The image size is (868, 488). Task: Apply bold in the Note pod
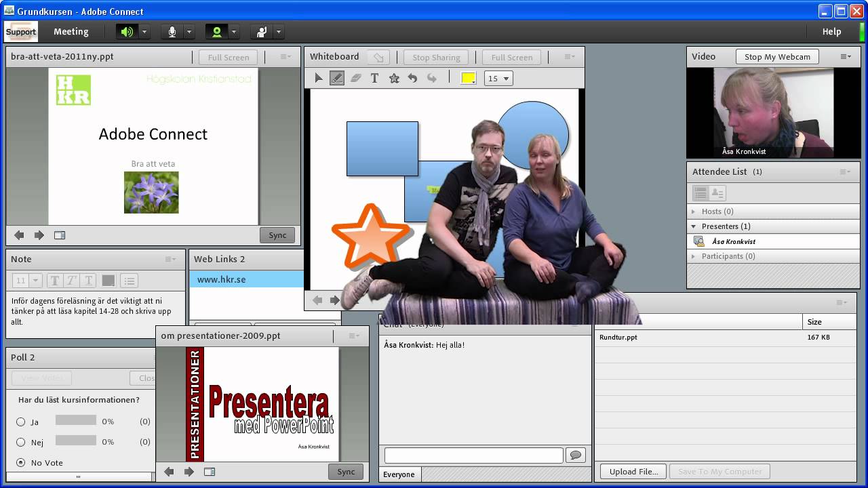[55, 280]
